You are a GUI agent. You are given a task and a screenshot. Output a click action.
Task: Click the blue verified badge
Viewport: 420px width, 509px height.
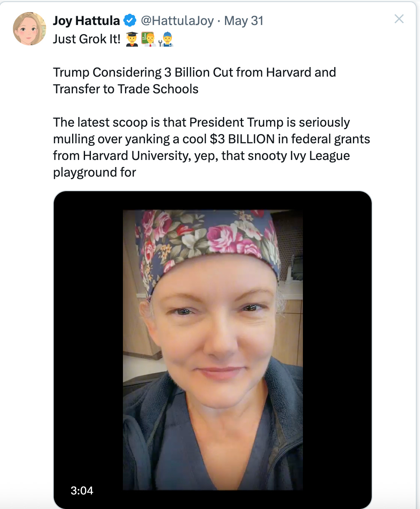[x=130, y=20]
